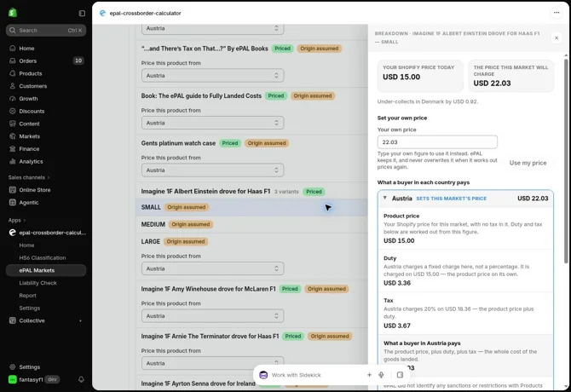Click Origin assumed badge on Amy Winehouse product
The height and width of the screenshot is (392, 571).
tap(326, 289)
